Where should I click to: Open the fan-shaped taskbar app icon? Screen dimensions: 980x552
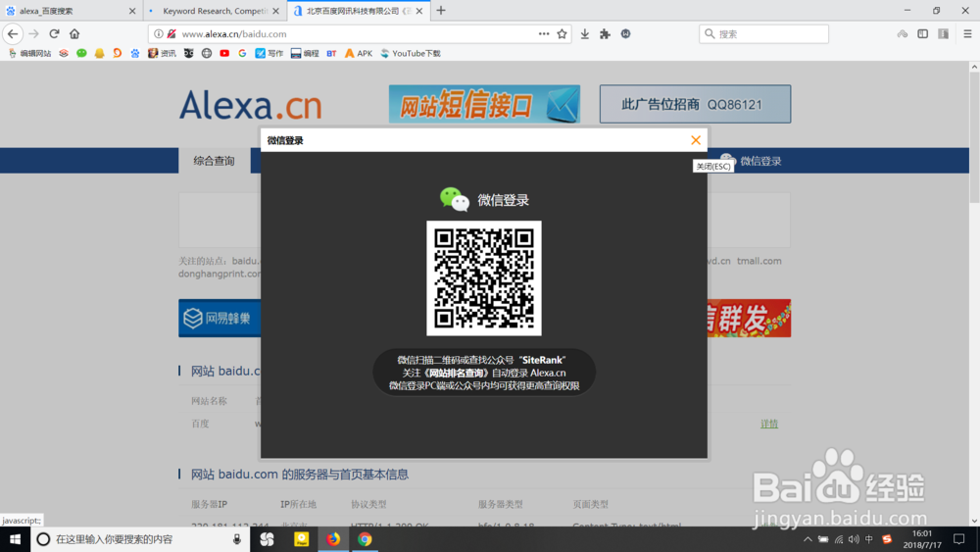pos(267,539)
